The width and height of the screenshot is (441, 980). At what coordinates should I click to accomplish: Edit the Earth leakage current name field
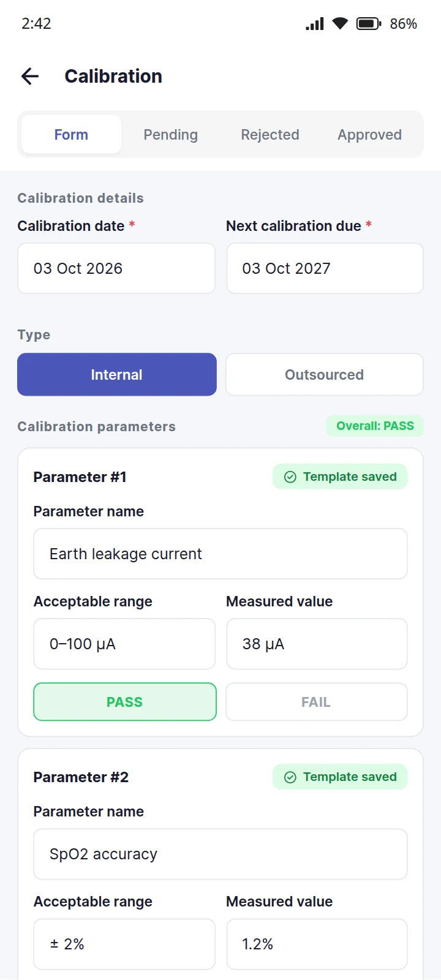221,554
